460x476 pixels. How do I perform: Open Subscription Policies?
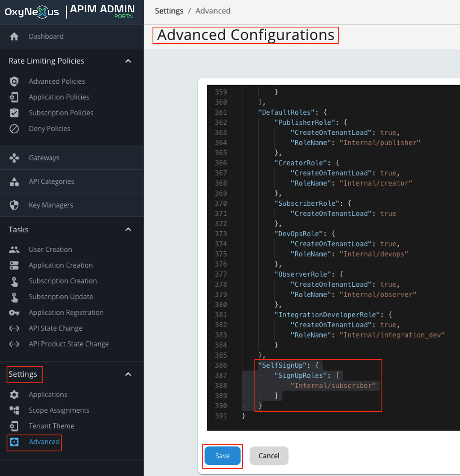(x=61, y=113)
